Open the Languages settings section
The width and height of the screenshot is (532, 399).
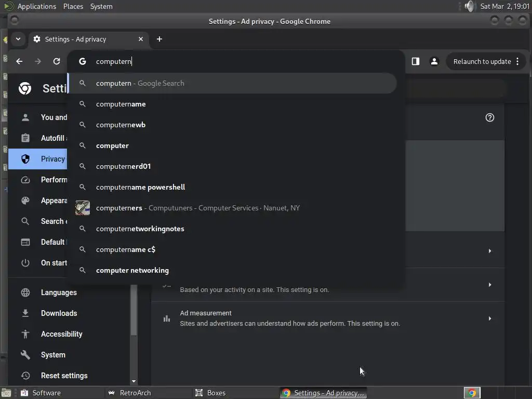[69, 292]
